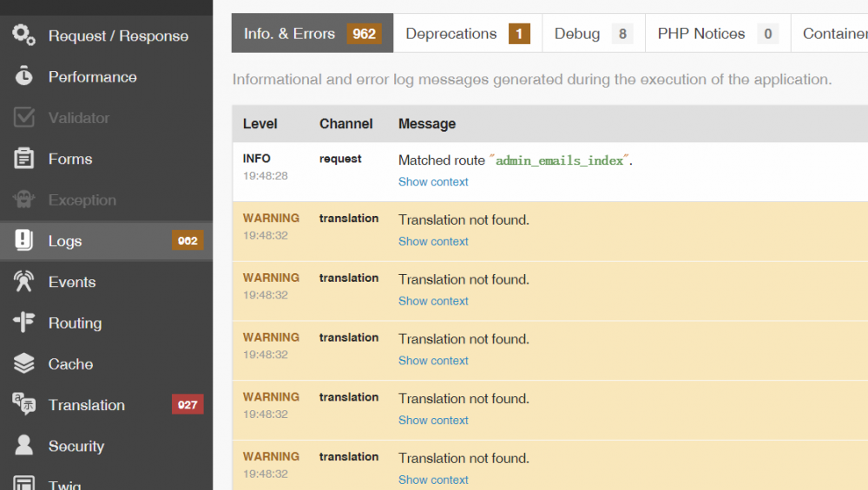
Task: Show context for third Translation warning
Action: click(x=433, y=361)
